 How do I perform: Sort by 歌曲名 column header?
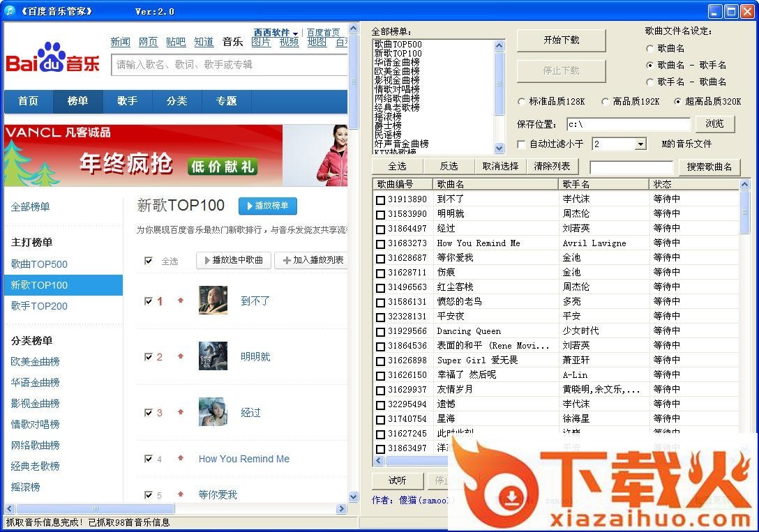[496, 184]
